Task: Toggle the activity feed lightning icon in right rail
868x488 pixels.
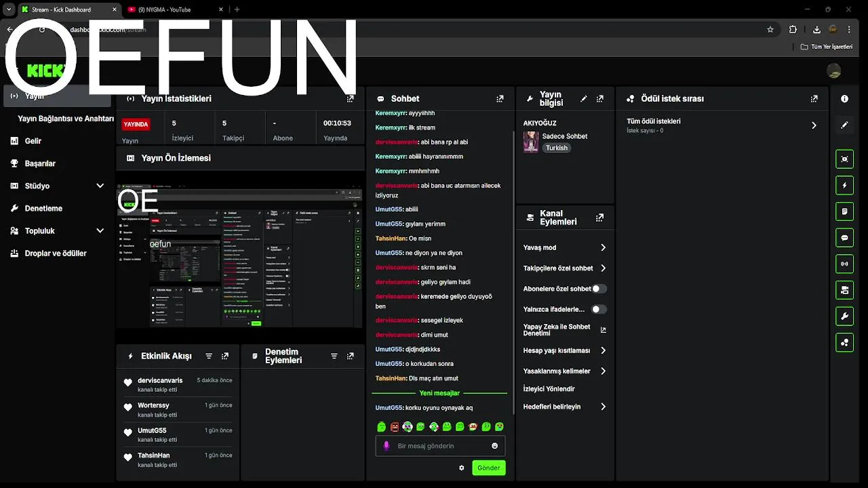Action: [x=844, y=185]
